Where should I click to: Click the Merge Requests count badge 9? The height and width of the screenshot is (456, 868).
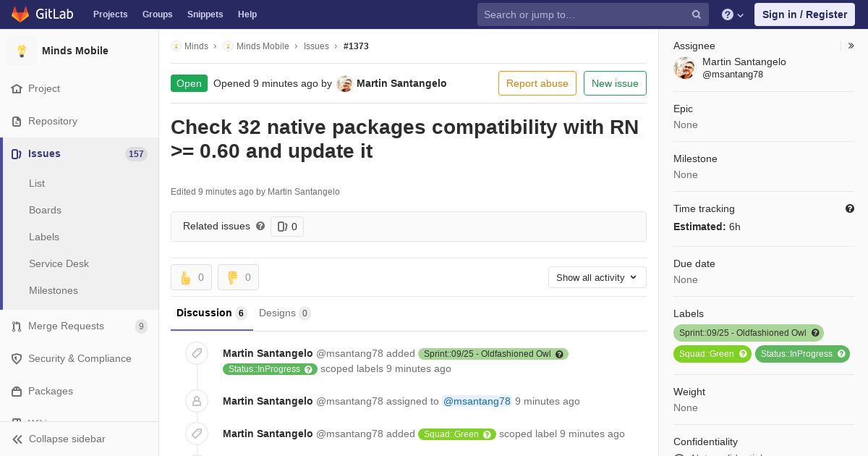[x=141, y=326]
